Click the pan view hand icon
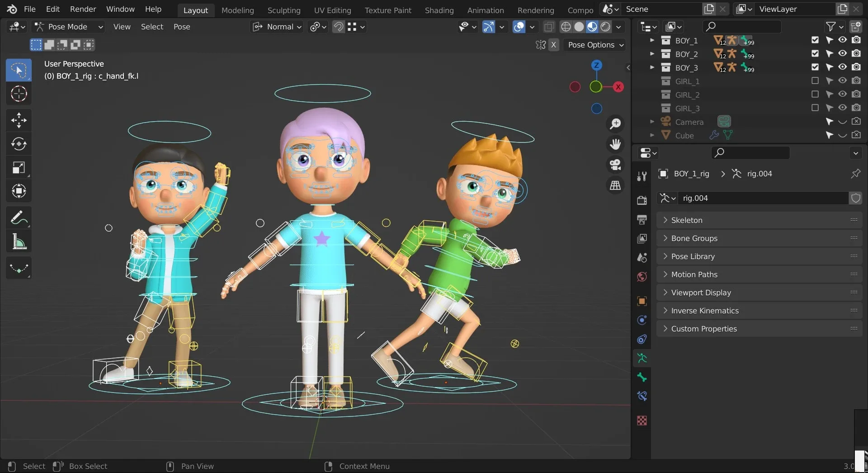This screenshot has width=868, height=473. pos(615,144)
